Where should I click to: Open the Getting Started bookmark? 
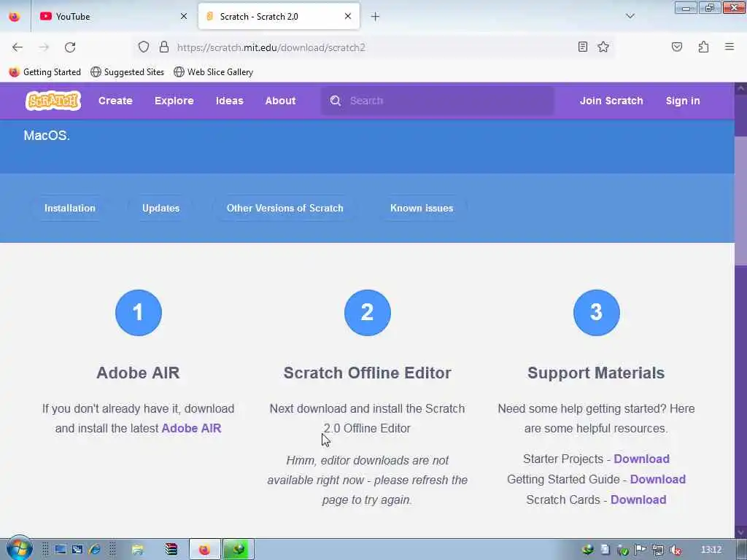[x=45, y=72]
